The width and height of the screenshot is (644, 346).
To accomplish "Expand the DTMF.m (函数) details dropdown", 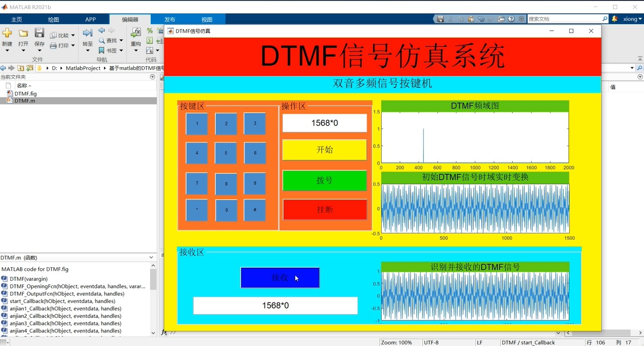I will [151, 258].
